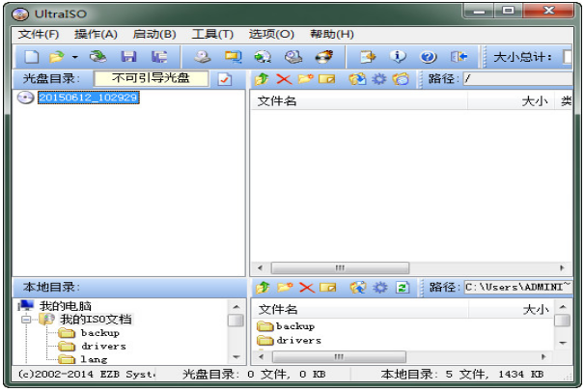Click up arrow of local tree scrollbar
Screen dimensions: 585x392
pos(237,307)
